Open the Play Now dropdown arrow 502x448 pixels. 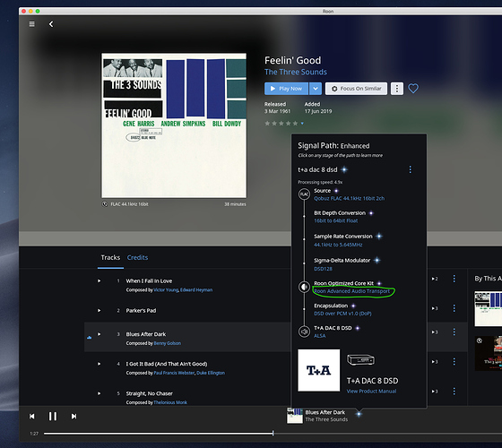click(316, 89)
